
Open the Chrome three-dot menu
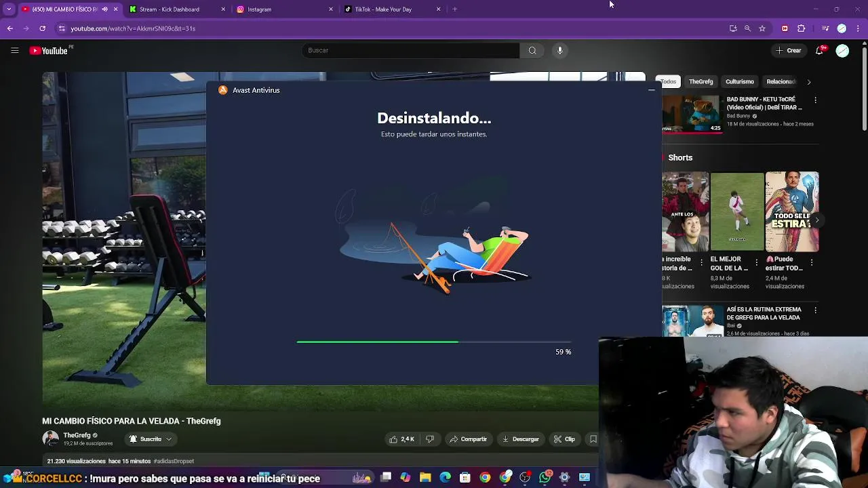pyautogui.click(x=859, y=28)
